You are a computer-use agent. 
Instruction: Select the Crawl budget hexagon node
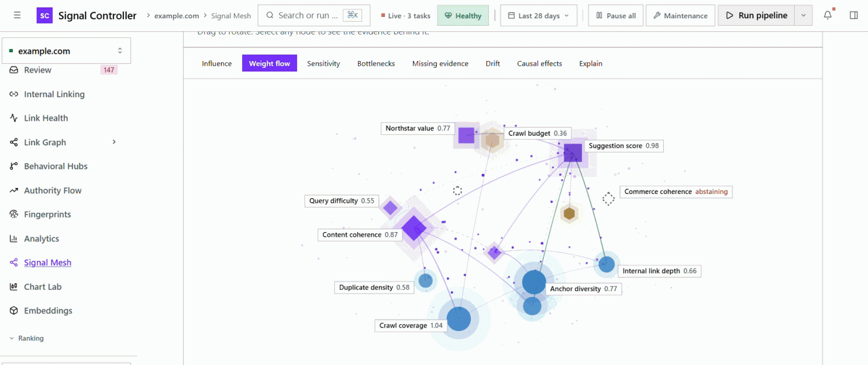492,141
